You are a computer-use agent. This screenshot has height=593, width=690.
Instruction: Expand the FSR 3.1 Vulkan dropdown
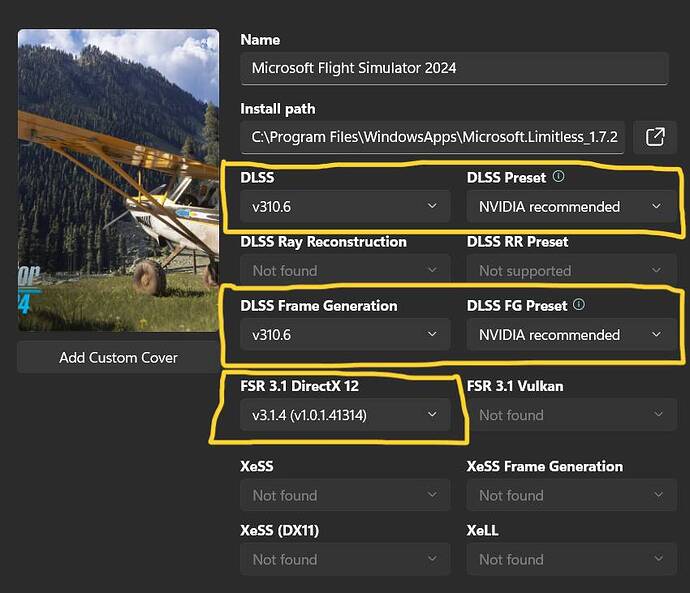coord(571,414)
